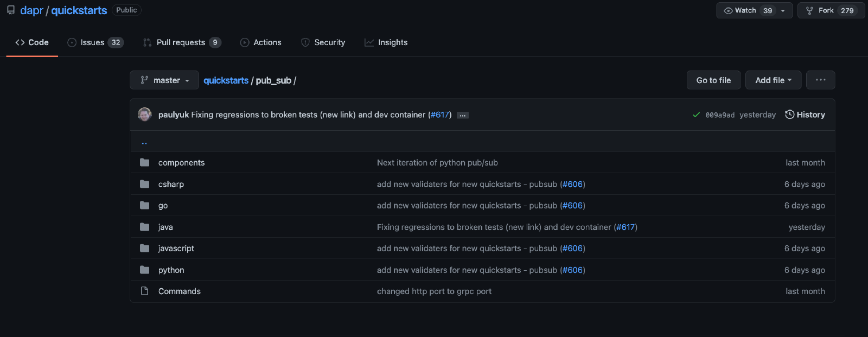
Task: Open the more options ellipsis menu
Action: click(x=820, y=80)
